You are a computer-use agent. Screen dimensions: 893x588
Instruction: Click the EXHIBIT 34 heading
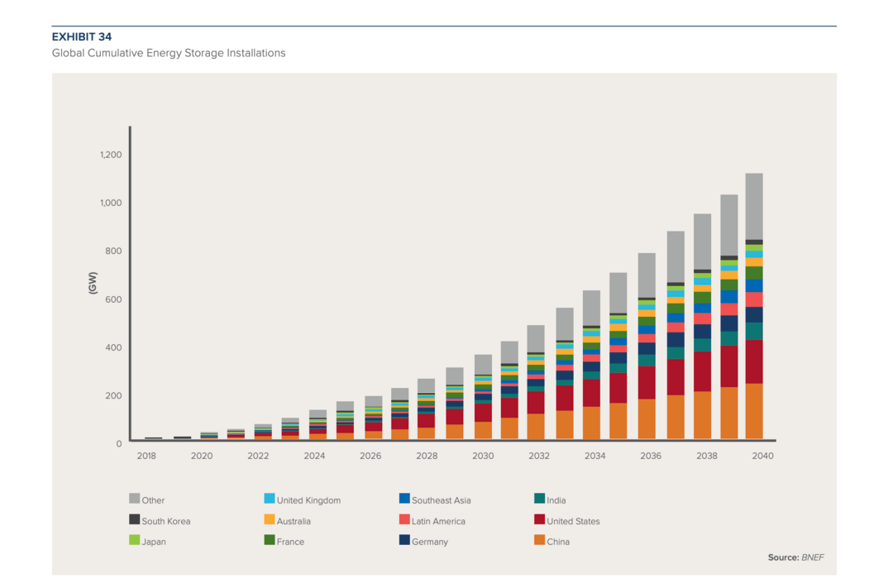(x=82, y=37)
